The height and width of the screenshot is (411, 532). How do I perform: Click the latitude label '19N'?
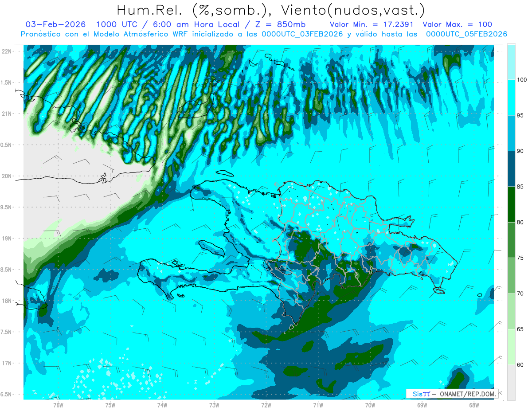7,238
